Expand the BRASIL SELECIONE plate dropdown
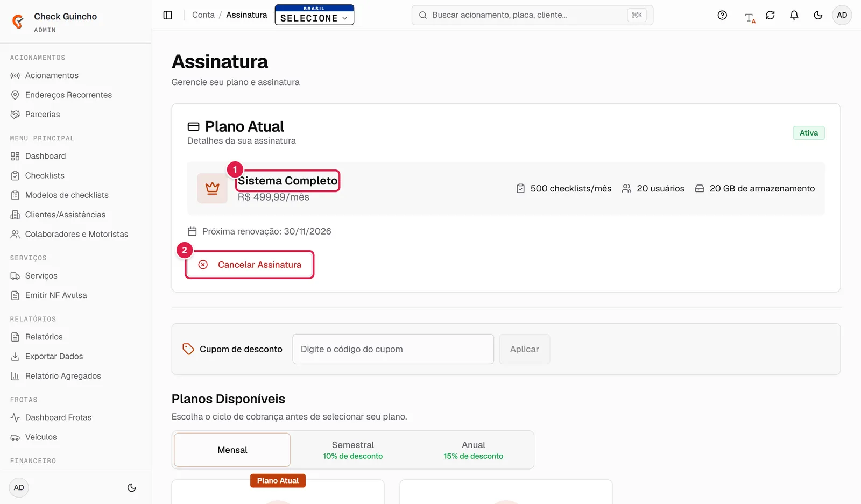Screen dimensions: 861x504 [314, 15]
